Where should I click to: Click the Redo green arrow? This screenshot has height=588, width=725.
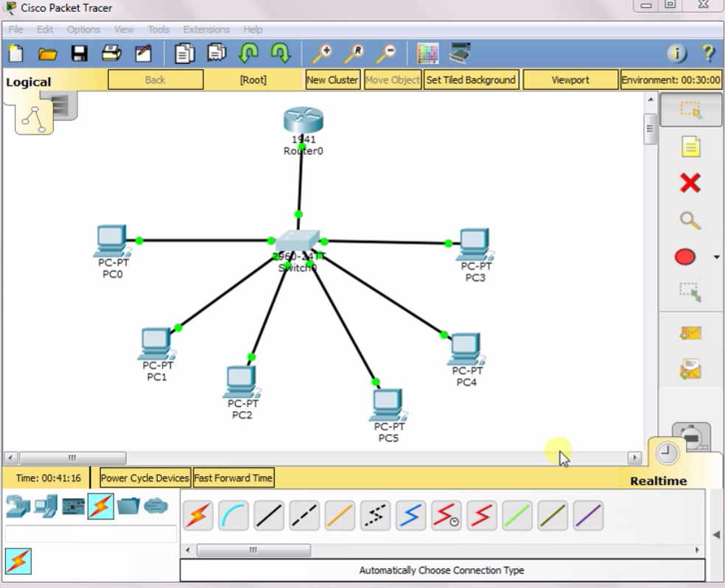(281, 53)
